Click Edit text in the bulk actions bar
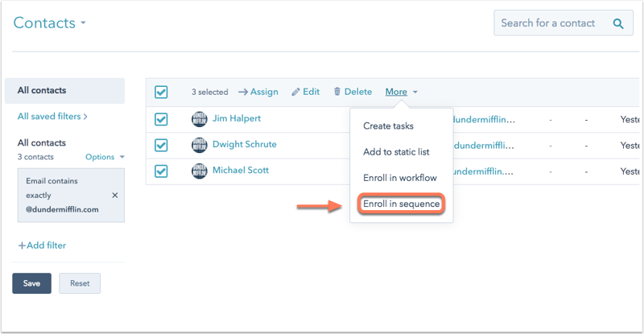This screenshot has height=334, width=644. 311,92
